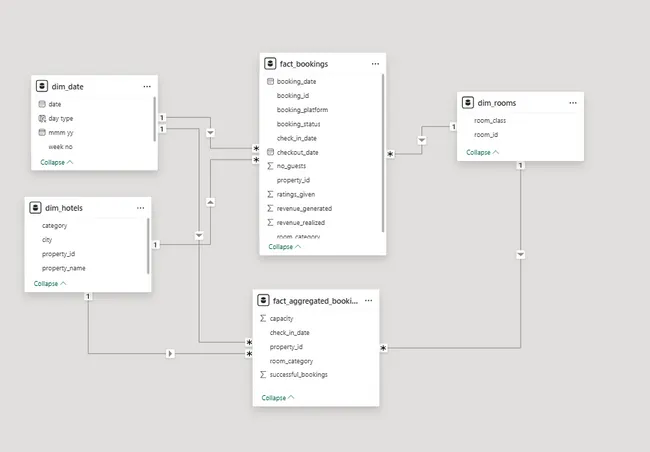Click the sigma icon beside successful_bookings
This screenshot has width=650, height=452.
coord(263,374)
